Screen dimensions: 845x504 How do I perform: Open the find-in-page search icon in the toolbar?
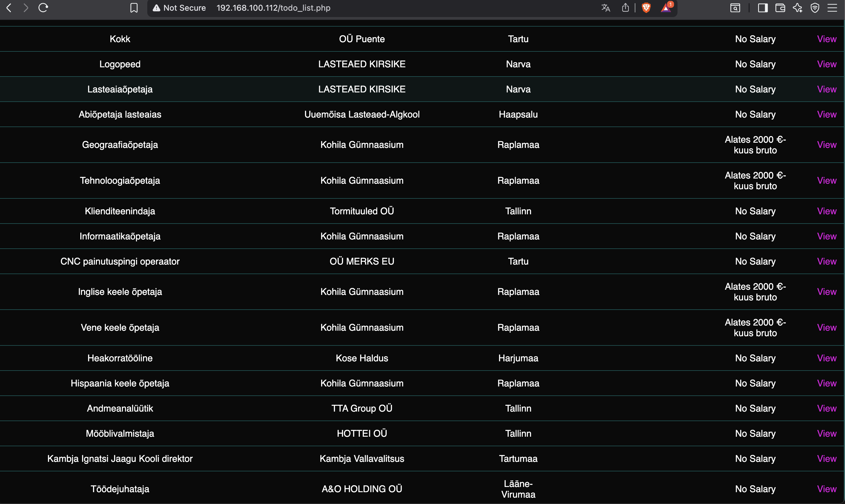735,8
